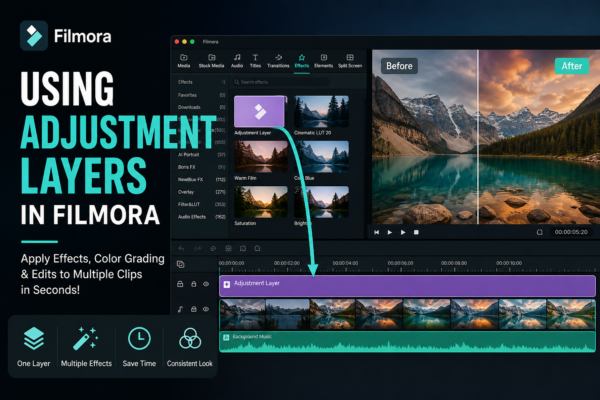The image size is (600, 400).
Task: Open the Audio Effects category
Action: coord(201,217)
